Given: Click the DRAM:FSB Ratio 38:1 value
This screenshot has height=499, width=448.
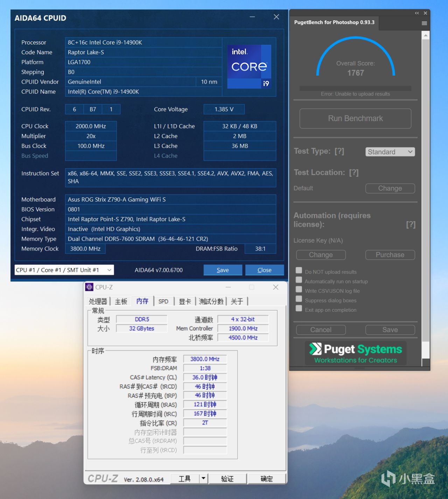Looking at the screenshot, I should pos(260,249).
